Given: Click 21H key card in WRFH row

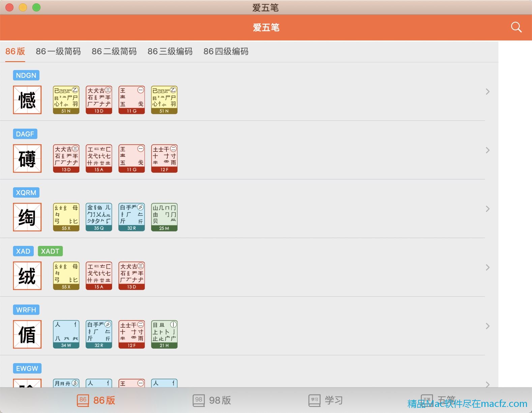Looking at the screenshot, I should pos(164,334).
